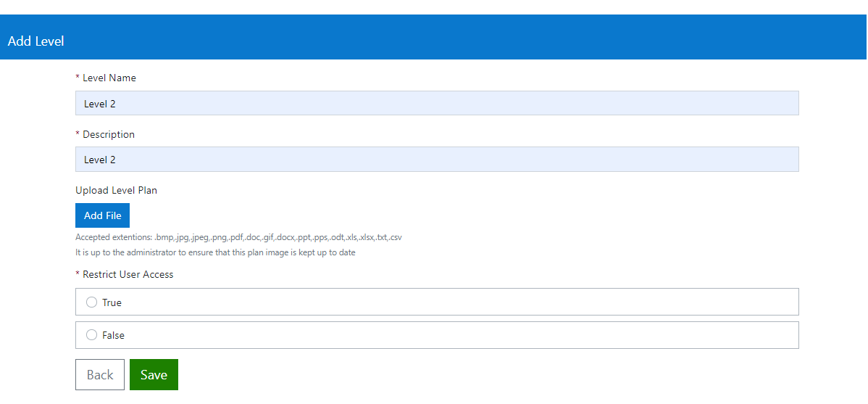Save the new level

[x=154, y=375]
